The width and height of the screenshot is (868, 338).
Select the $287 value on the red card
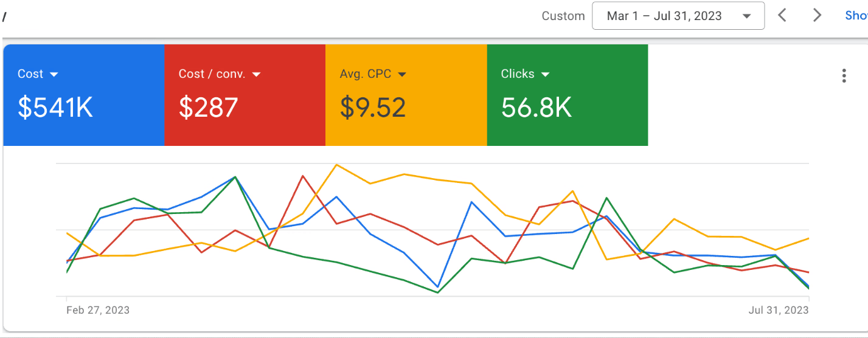click(208, 108)
